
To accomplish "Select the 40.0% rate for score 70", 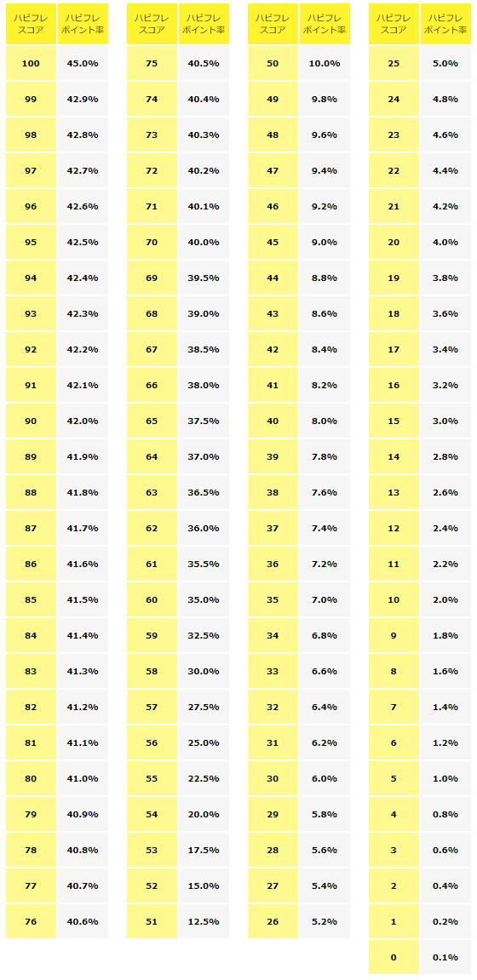I will [x=204, y=242].
